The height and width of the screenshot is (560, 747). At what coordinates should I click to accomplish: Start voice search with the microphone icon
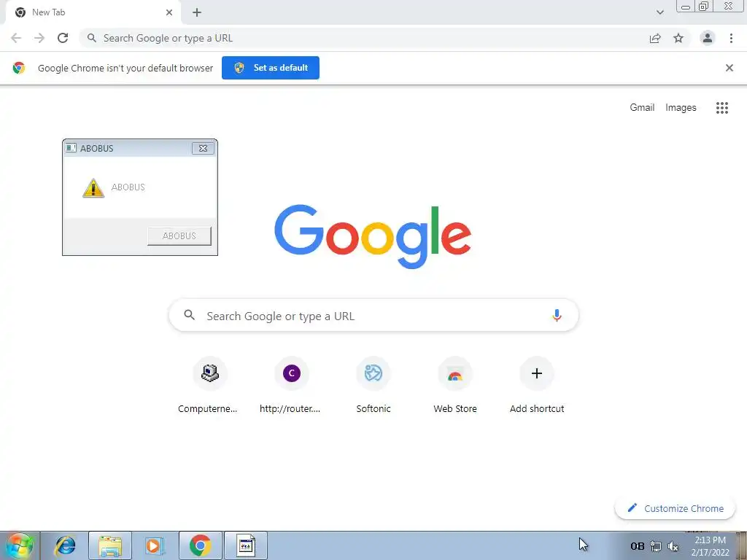(557, 315)
